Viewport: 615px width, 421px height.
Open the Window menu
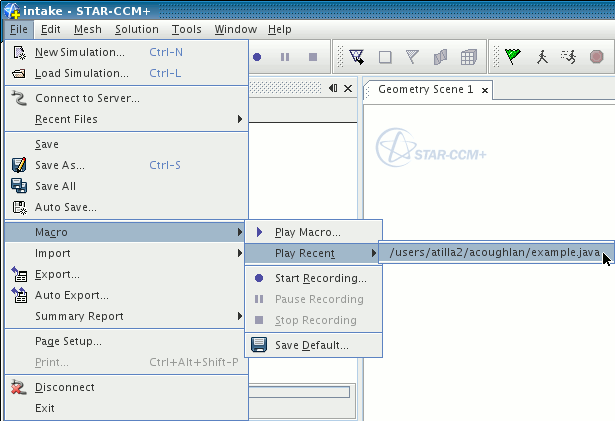236,29
